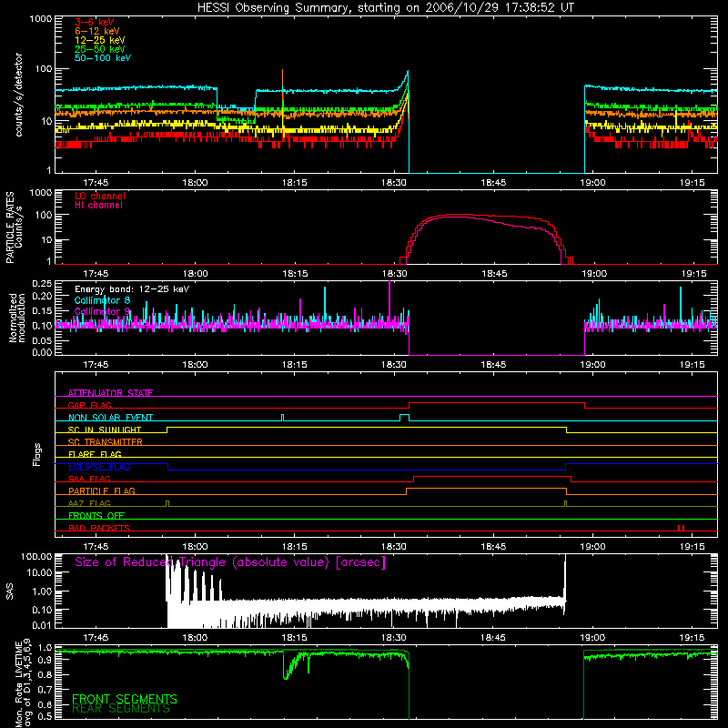Click the vertical 'Flags' axis label

37,454
